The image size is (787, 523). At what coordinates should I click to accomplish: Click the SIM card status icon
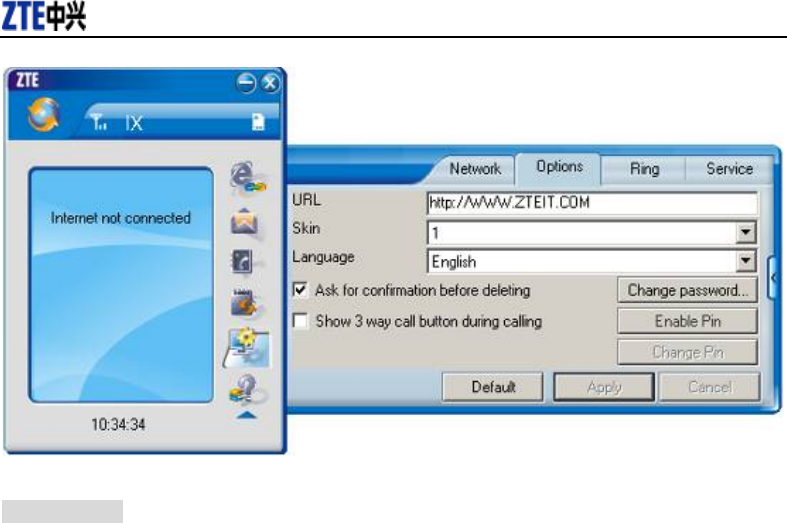pos(257,122)
